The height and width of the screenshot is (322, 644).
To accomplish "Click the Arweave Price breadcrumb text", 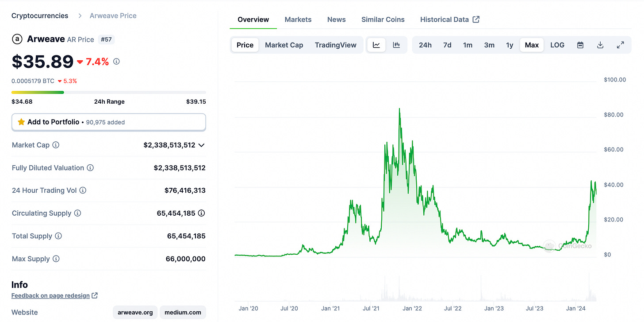I will [x=113, y=16].
